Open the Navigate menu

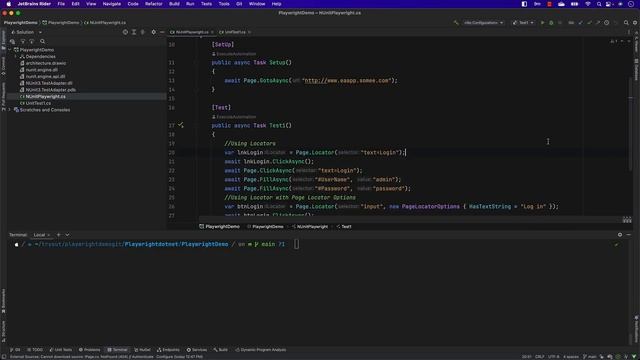(112, 4)
